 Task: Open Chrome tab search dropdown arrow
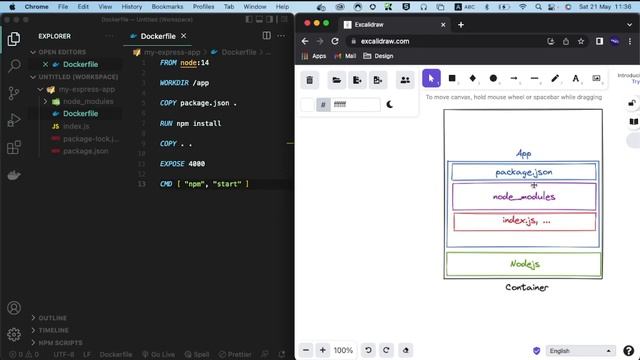coord(629,25)
